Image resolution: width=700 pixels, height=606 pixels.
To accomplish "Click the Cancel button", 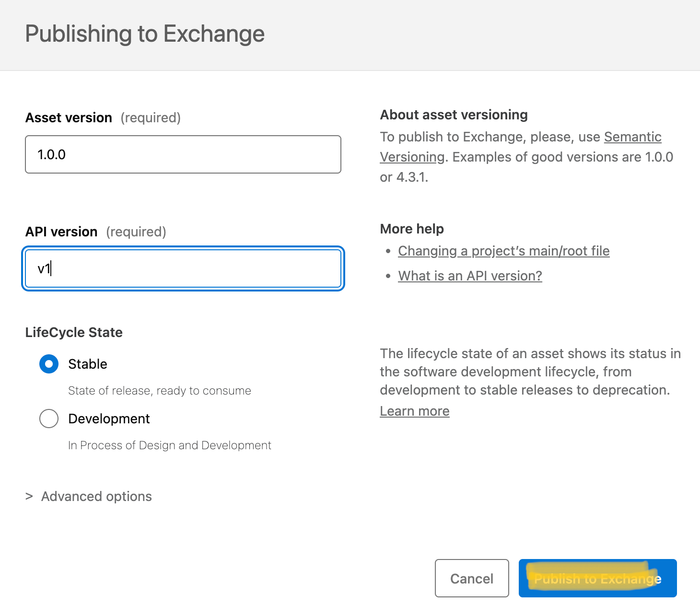I will pos(471,578).
